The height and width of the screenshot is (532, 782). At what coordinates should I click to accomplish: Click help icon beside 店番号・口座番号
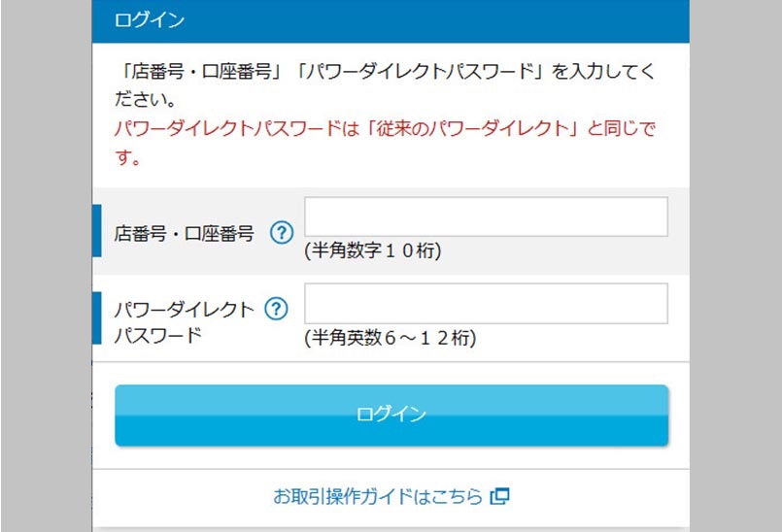(x=281, y=233)
